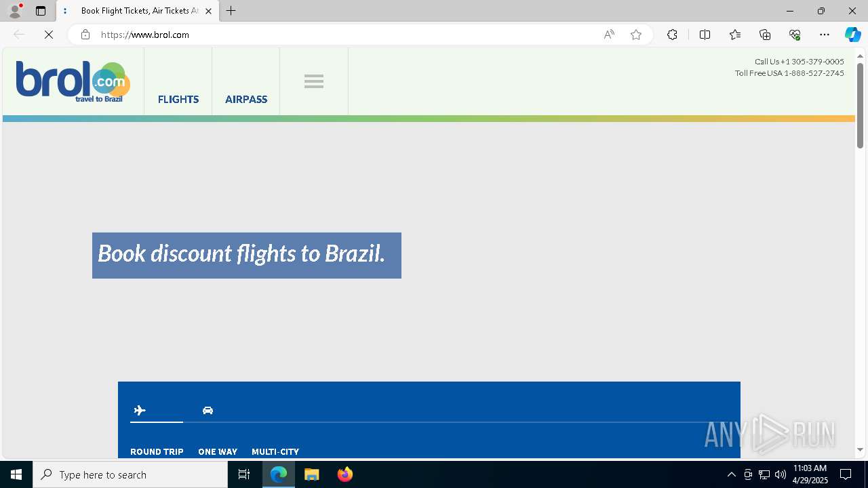868x488 pixels.
Task: Stop loading the page
Action: (49, 35)
